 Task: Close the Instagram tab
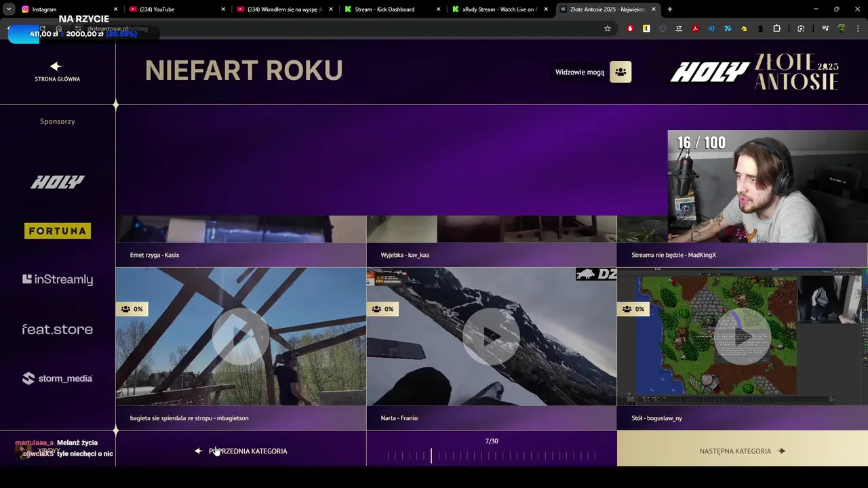pos(115,9)
